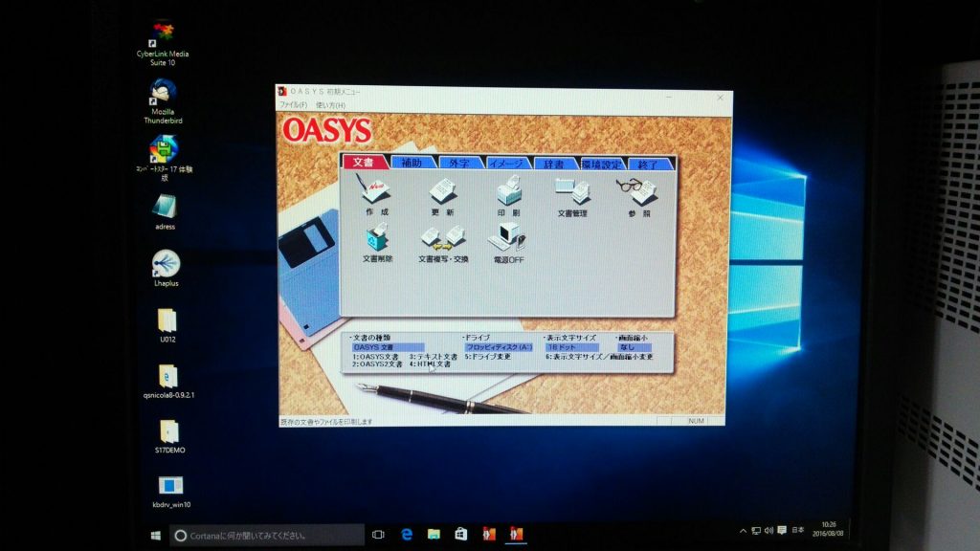Open the Store icon on taskbar

coord(461,534)
